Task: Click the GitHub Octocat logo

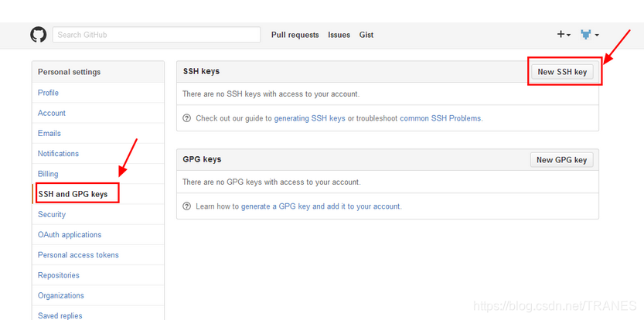Action: 38,35
